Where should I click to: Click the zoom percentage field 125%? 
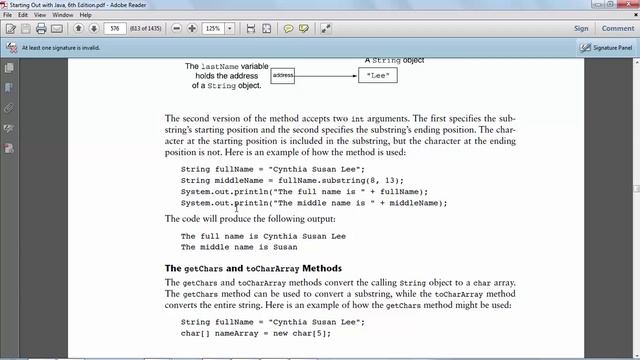213,29
